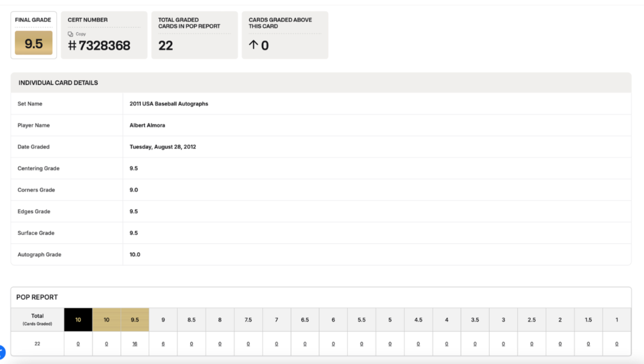This screenshot has width=644, height=364.
Task: Open the zero count under grade 1
Action: click(x=616, y=344)
